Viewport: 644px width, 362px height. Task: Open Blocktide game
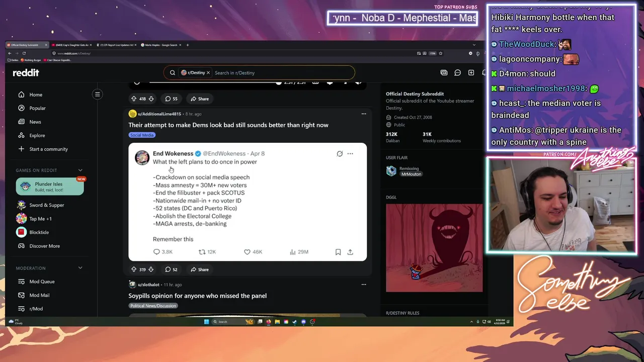click(x=39, y=232)
